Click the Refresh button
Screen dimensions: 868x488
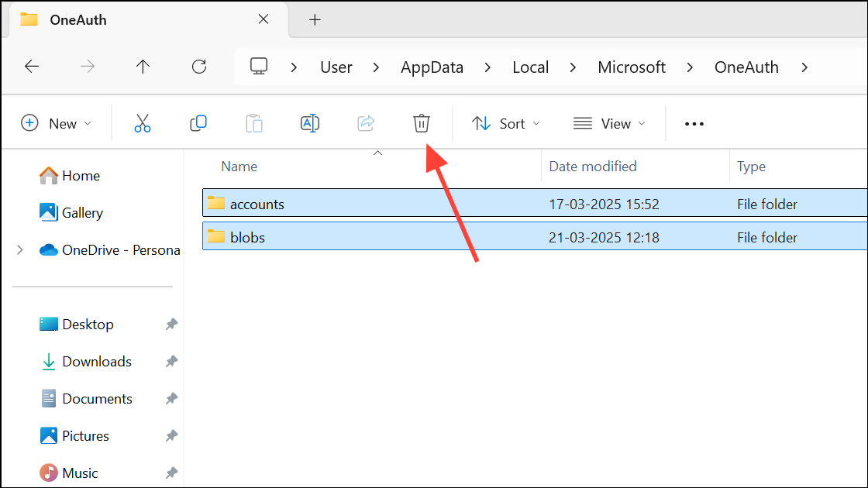(199, 67)
